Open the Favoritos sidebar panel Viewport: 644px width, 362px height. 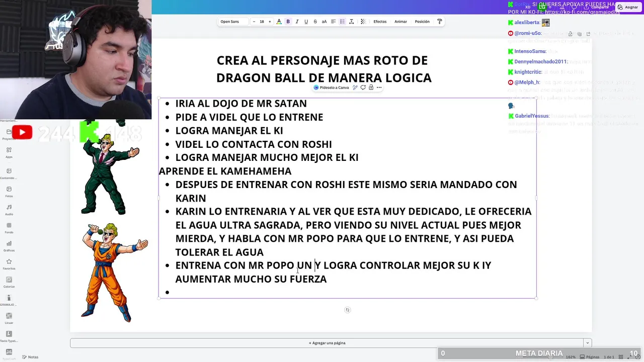(x=9, y=264)
